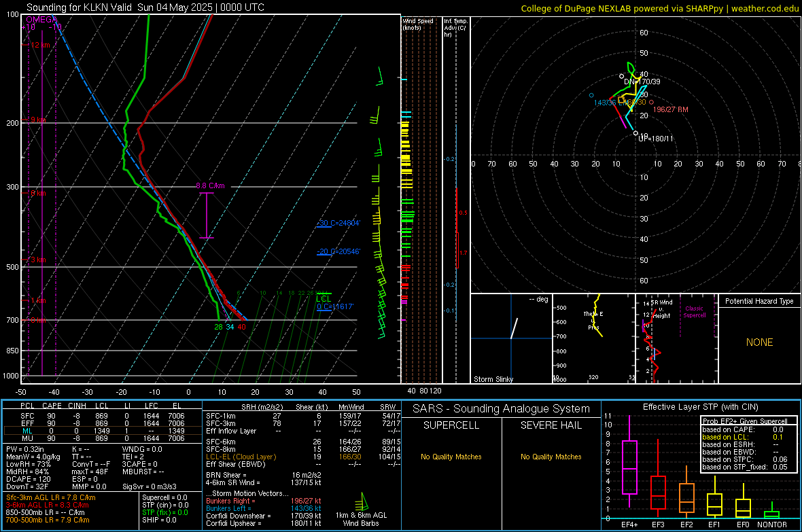Click the 'SRH (m2/s2)' column header
Image resolution: width=802 pixels, height=532 pixels.
pos(262,407)
